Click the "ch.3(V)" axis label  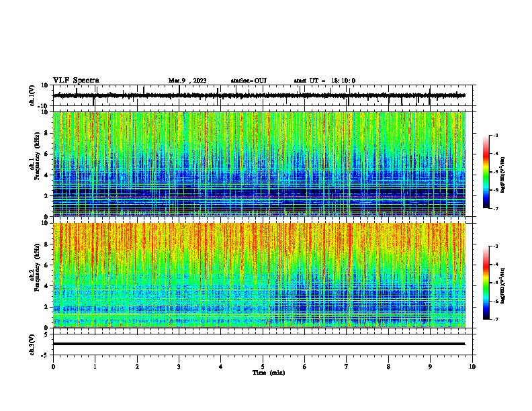pos(32,345)
